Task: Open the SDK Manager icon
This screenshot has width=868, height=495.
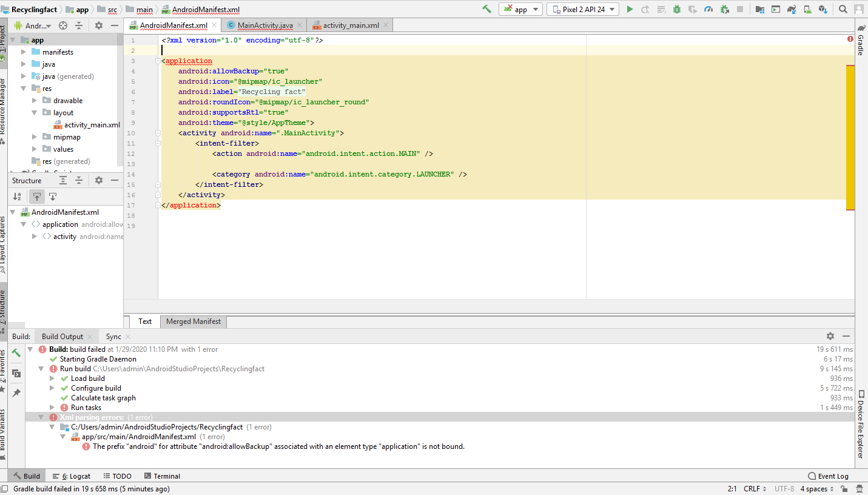Action: (x=823, y=9)
